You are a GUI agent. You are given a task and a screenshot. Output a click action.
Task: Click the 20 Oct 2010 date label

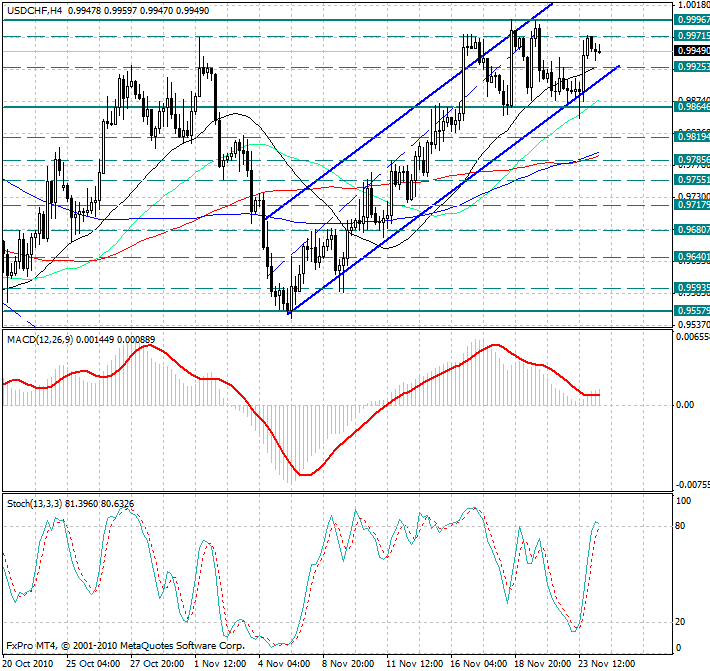click(29, 663)
